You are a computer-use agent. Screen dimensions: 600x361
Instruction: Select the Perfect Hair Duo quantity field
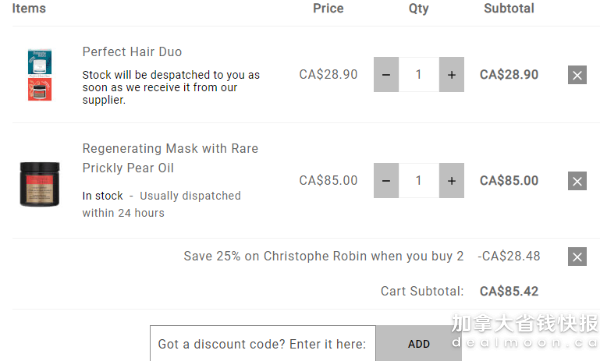(419, 75)
